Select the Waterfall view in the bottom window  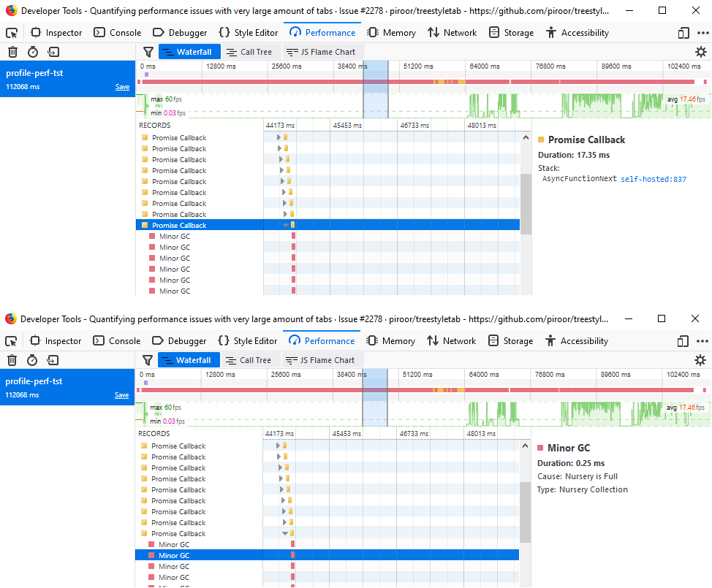click(x=189, y=359)
